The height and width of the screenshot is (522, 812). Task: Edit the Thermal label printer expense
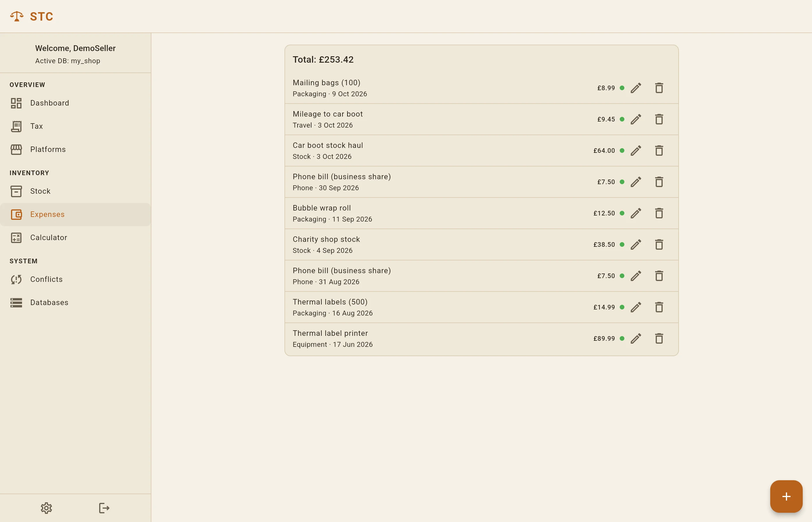pos(636,338)
